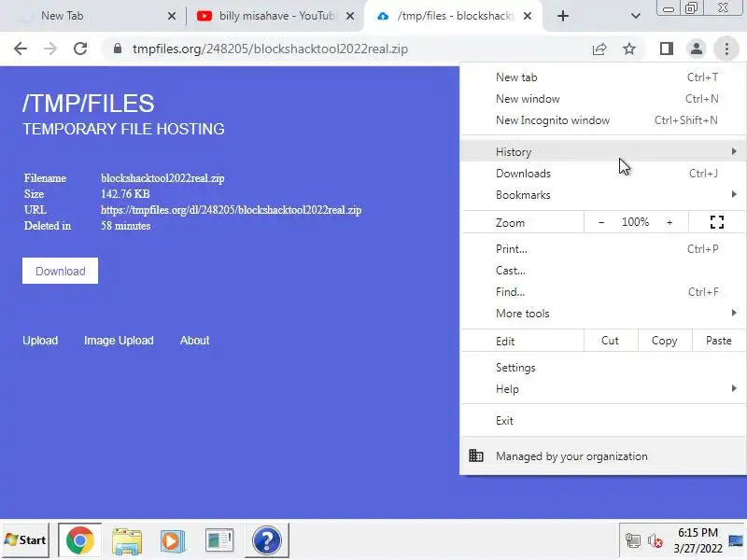Screen dimensions: 747x560
Task: Open the Help question mark taskbar icon
Action: (x=267, y=540)
